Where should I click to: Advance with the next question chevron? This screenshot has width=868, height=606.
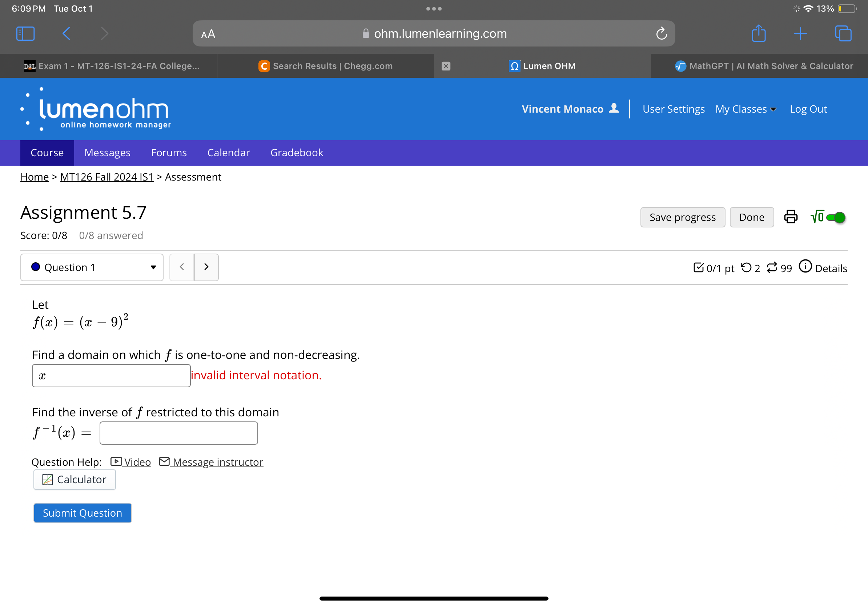click(206, 267)
